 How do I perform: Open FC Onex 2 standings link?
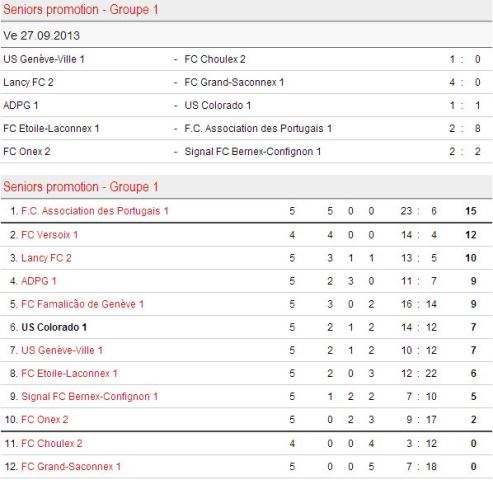(45, 419)
